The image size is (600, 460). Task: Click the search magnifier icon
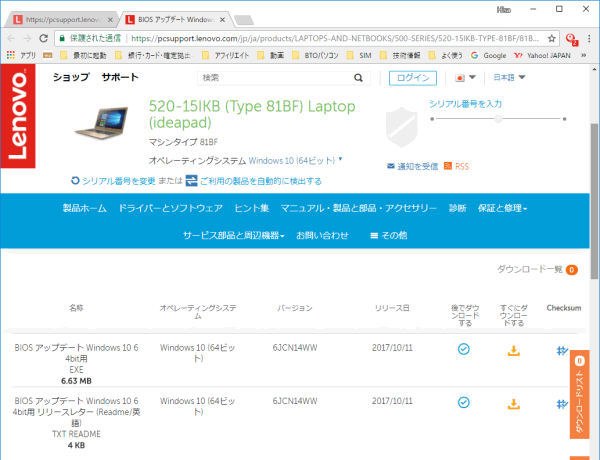358,78
